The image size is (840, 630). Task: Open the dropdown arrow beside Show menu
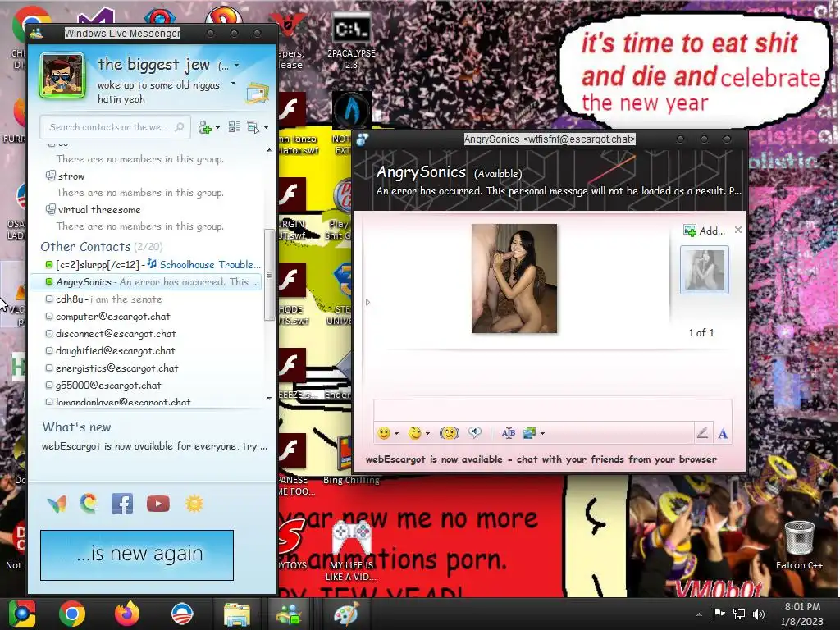point(267,127)
